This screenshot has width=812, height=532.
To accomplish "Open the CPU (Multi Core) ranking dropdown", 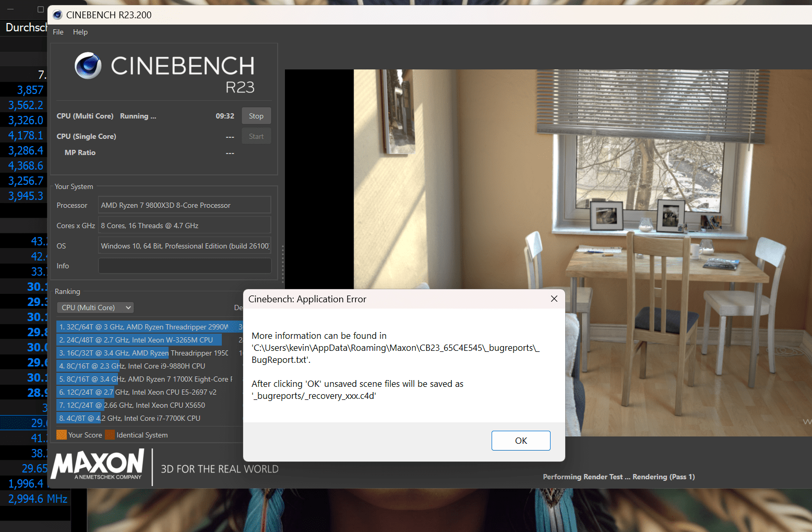I will coord(95,308).
